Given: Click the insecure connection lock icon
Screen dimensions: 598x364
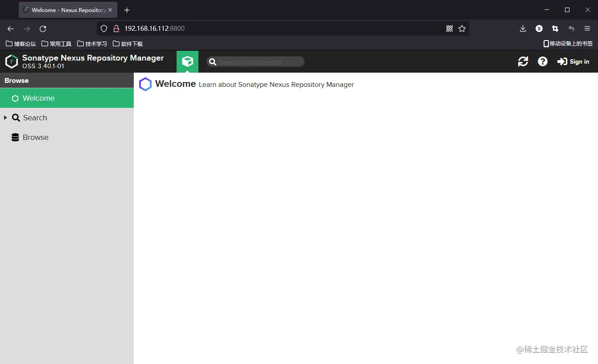Looking at the screenshot, I should click(116, 29).
